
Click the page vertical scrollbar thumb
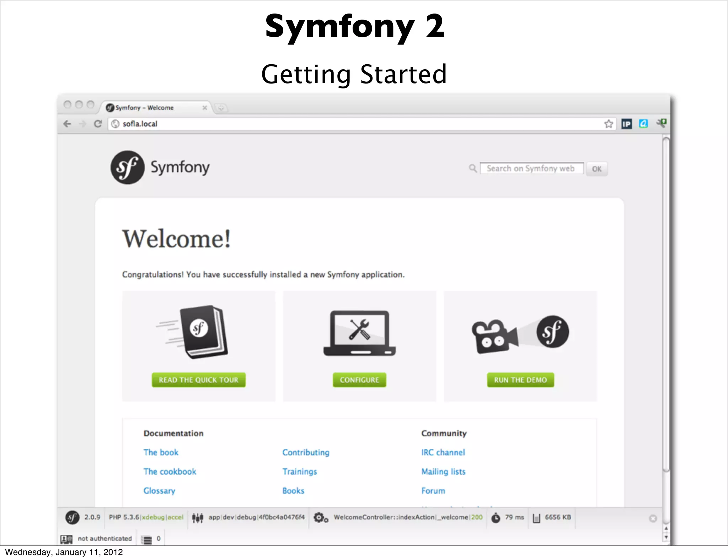(666, 305)
